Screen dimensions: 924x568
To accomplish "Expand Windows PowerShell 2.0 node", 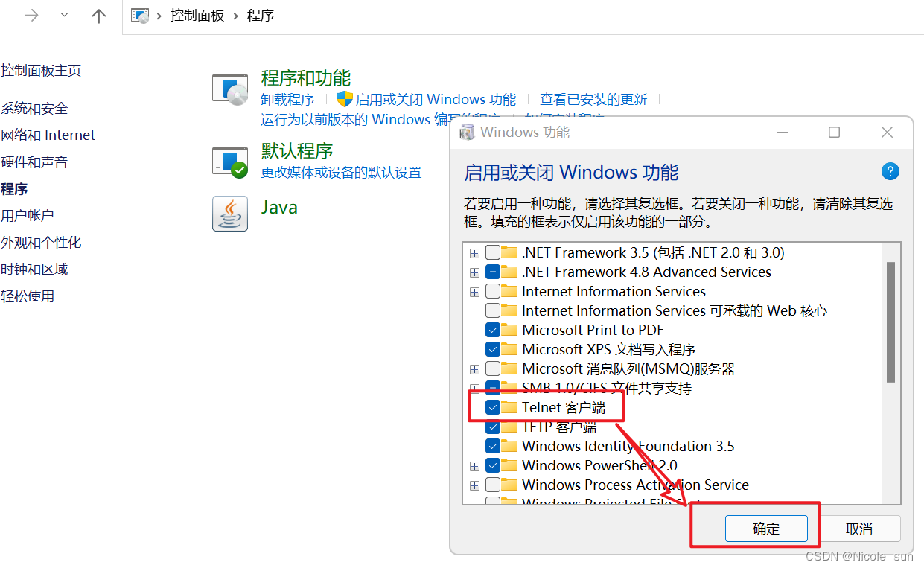I will (474, 466).
